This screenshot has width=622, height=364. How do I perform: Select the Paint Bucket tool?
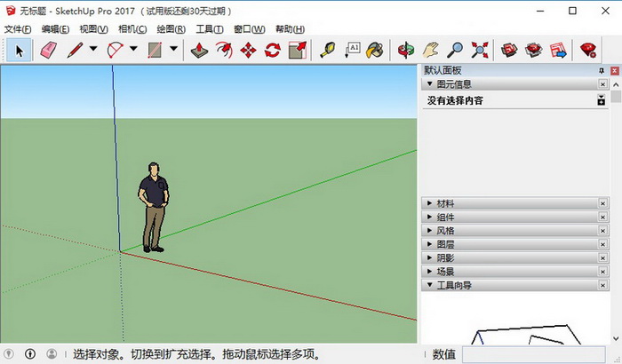click(x=375, y=51)
